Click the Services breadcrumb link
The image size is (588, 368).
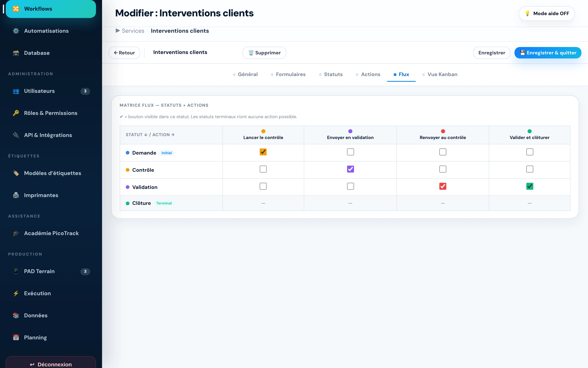(133, 31)
